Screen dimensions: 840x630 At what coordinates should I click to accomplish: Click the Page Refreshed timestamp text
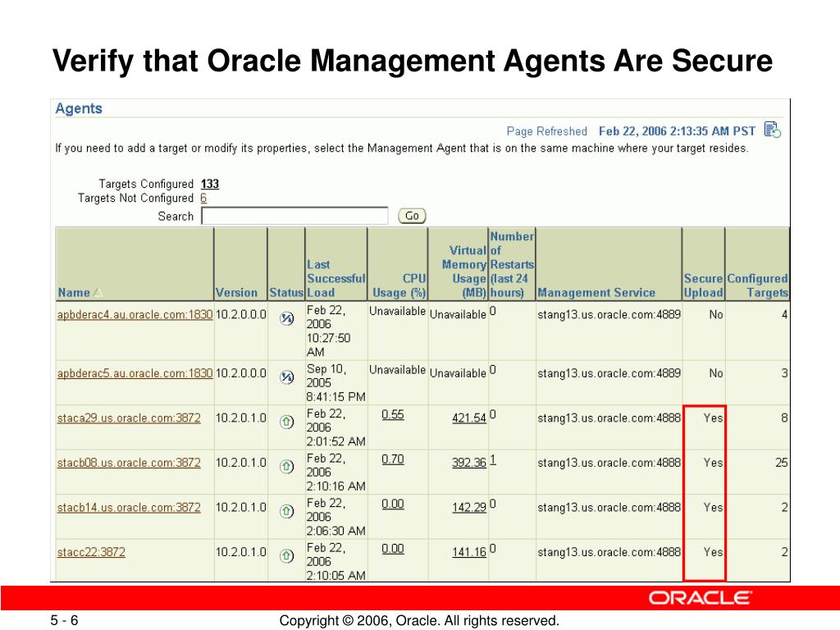pyautogui.click(x=677, y=131)
